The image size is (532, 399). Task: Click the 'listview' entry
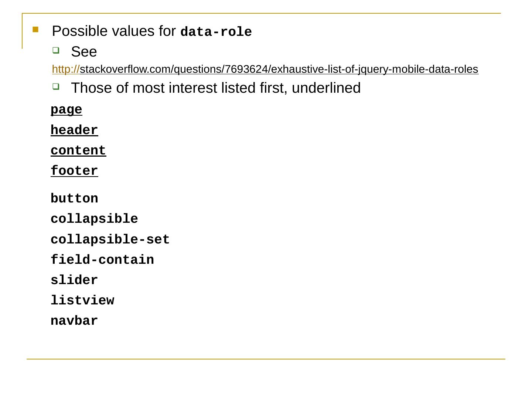(x=82, y=301)
